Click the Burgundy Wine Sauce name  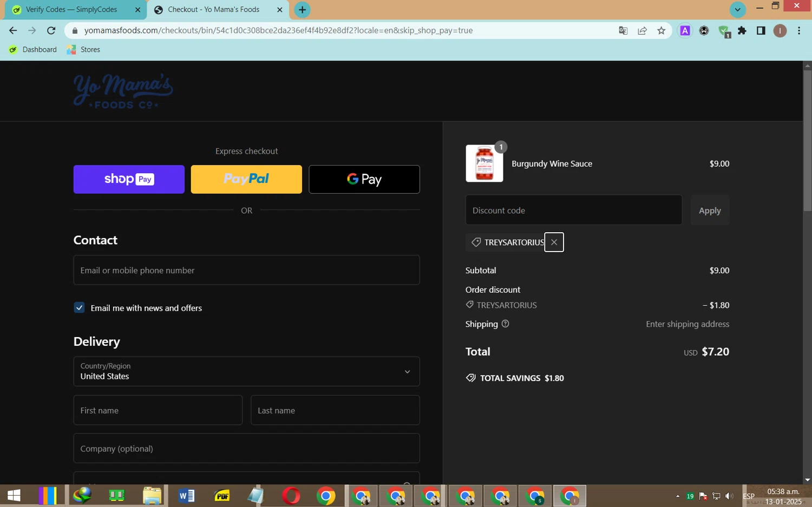point(552,163)
